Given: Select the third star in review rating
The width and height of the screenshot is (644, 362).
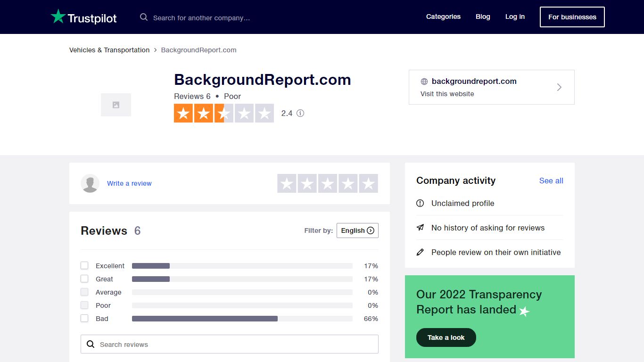Looking at the screenshot, I should point(328,183).
